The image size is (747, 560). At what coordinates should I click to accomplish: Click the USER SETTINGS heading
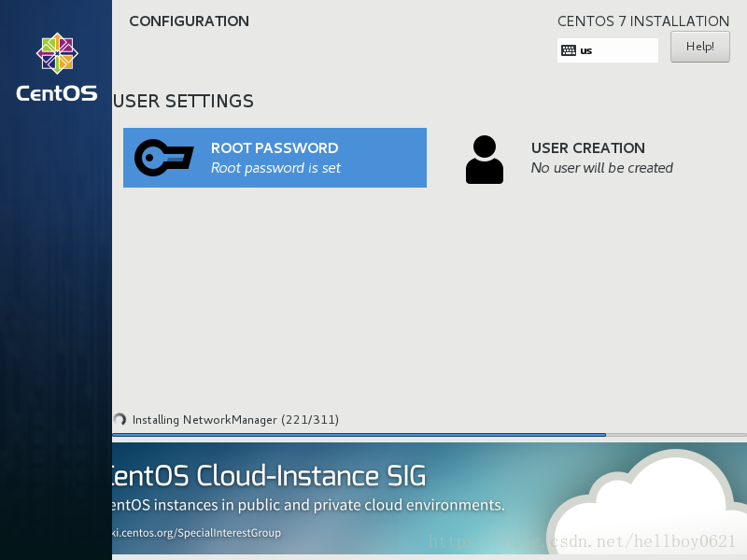183,102
